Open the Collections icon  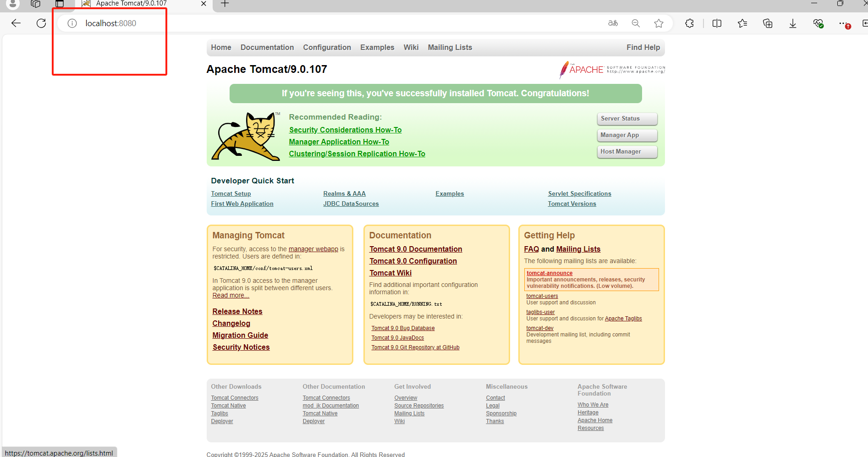[x=768, y=23]
